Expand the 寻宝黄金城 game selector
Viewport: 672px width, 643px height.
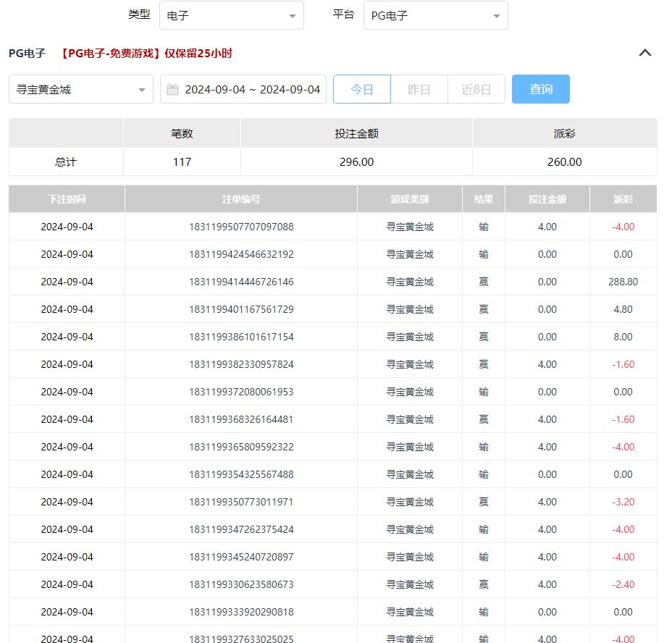[x=81, y=90]
